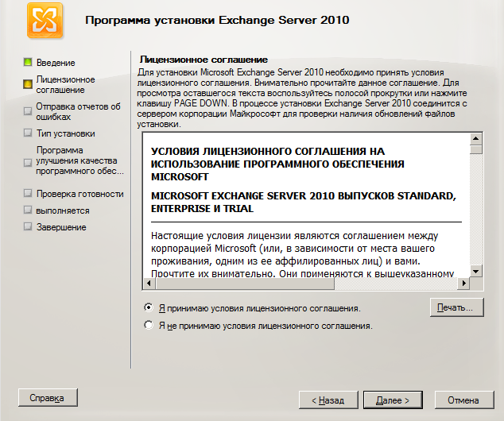The width and height of the screenshot is (504, 421).
Task: Click the 'Программа улучшения качества' step label
Action: tap(79, 160)
